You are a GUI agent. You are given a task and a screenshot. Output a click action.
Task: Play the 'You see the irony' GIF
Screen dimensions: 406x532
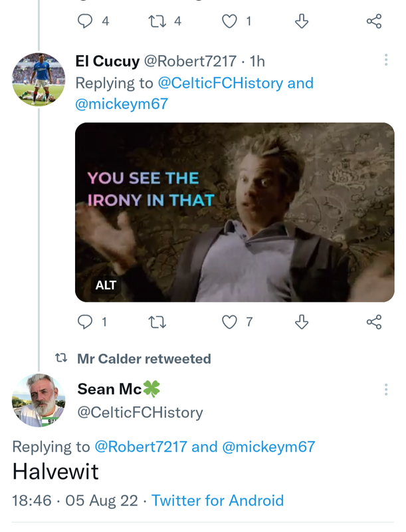point(235,211)
